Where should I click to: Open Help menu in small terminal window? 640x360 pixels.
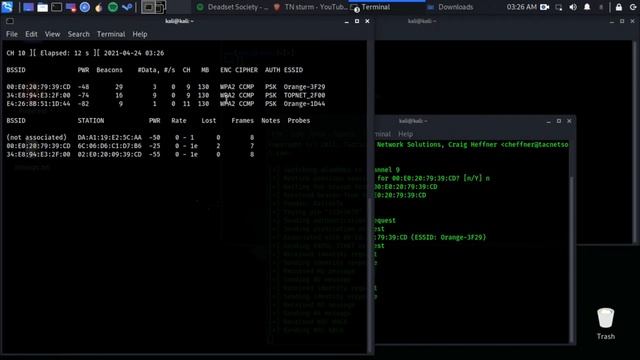(405, 134)
